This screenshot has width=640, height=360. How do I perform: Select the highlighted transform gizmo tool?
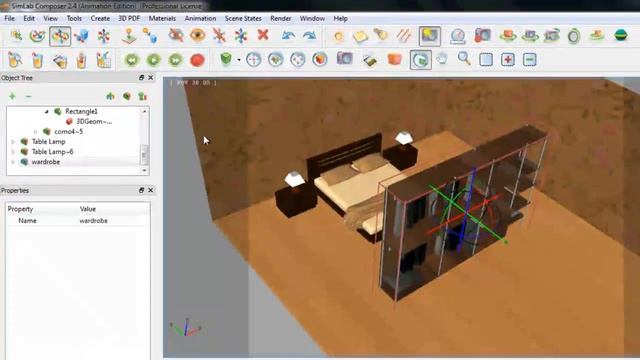click(60, 36)
